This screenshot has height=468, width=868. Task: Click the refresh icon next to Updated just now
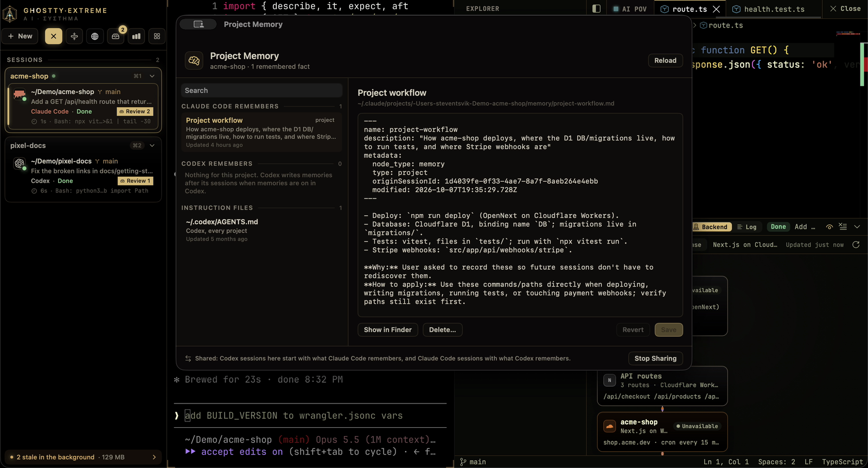[x=856, y=245]
